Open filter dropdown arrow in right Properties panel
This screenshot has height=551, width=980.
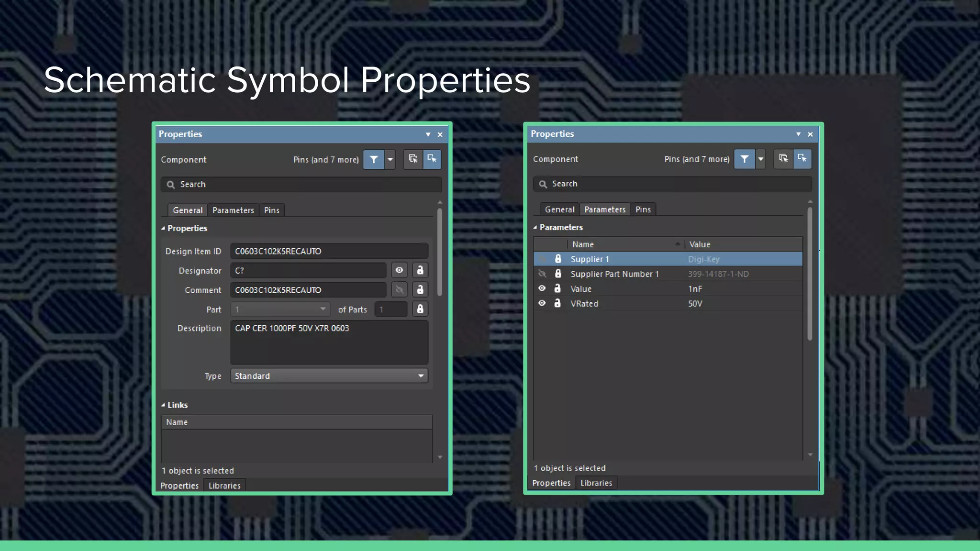pyautogui.click(x=761, y=159)
